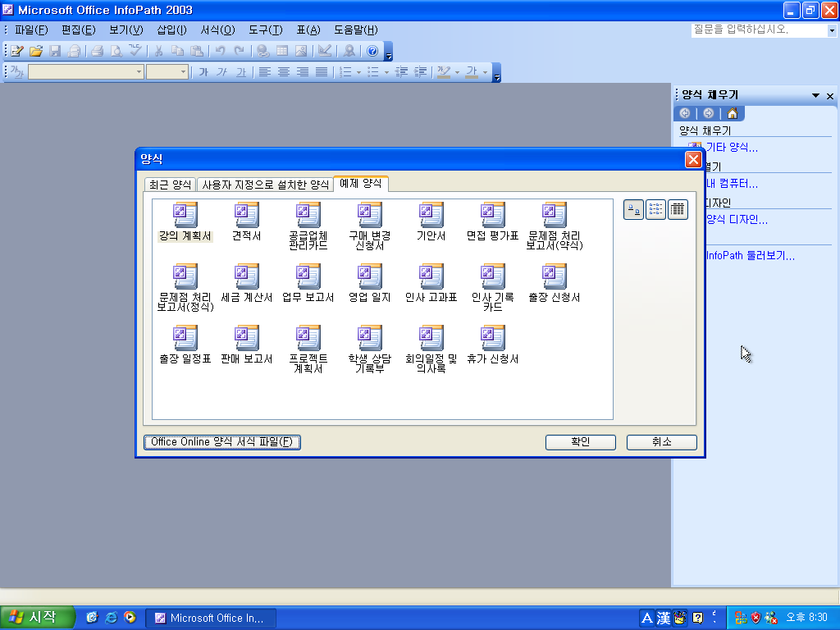Click the question input field
This screenshot has width=840, height=630.
click(759, 30)
